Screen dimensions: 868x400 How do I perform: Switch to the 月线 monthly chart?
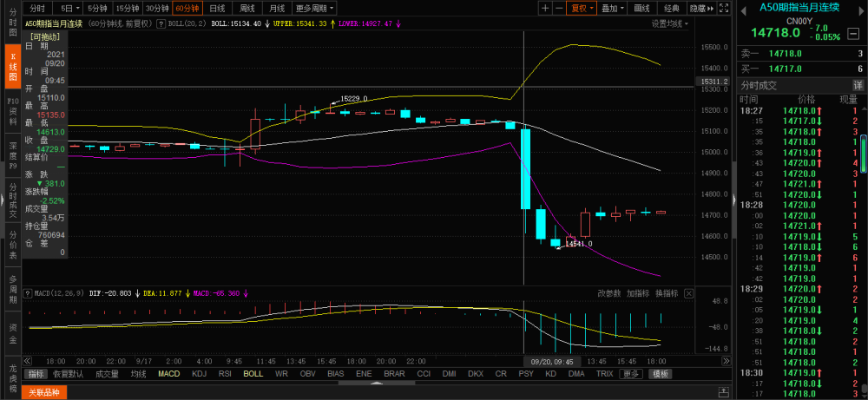[x=277, y=9]
